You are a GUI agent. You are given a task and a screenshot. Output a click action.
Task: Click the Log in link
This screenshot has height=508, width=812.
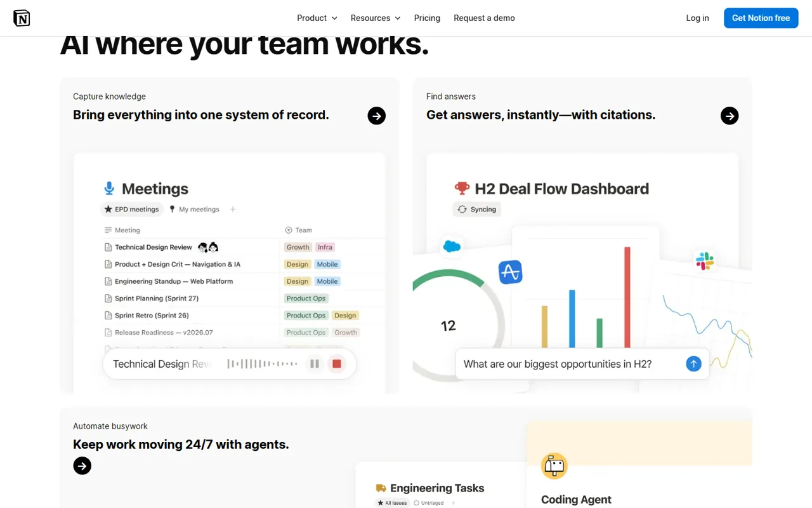point(697,18)
